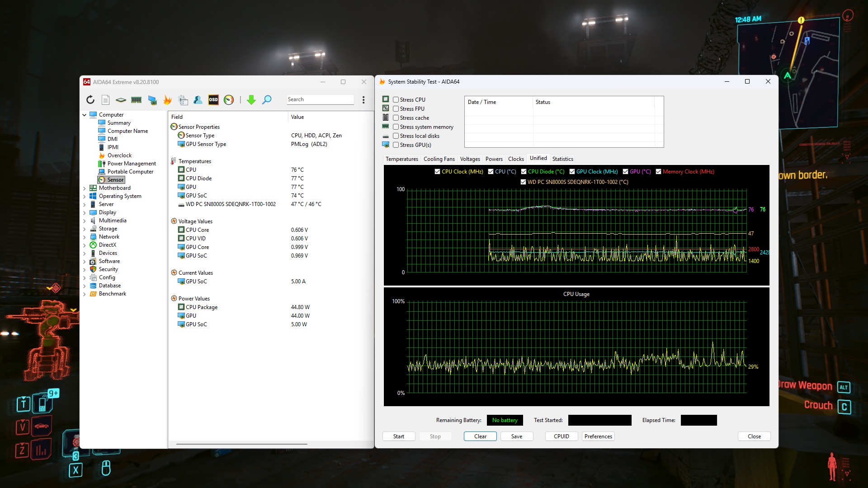Click the green download arrow icon

click(x=251, y=100)
